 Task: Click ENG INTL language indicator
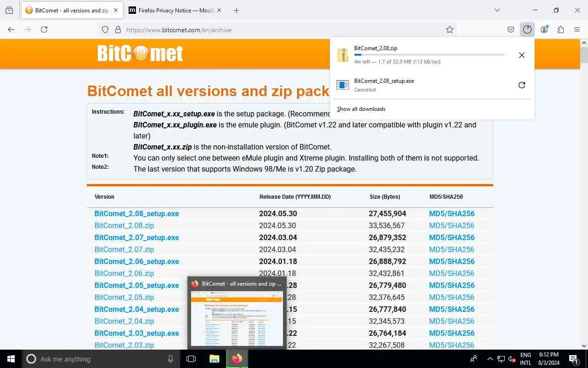(x=526, y=359)
